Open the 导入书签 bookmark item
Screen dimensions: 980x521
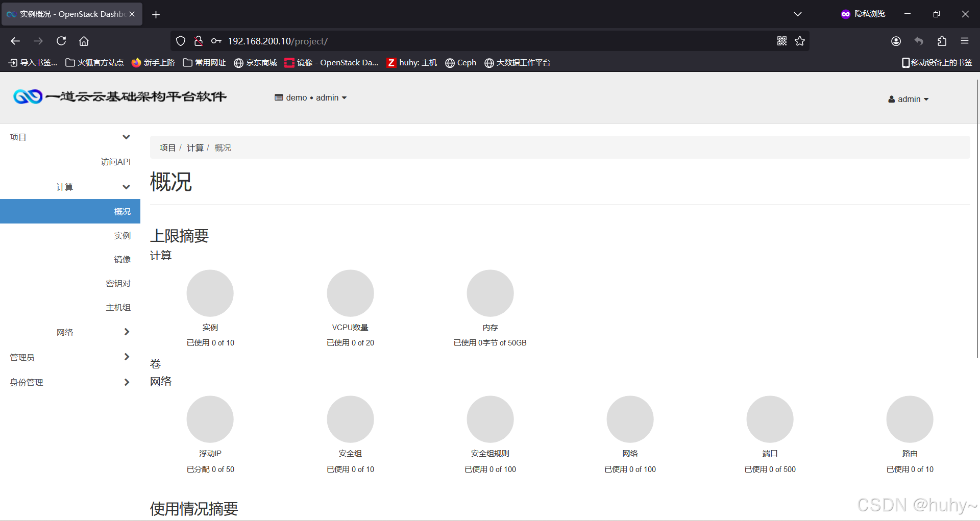pos(33,62)
